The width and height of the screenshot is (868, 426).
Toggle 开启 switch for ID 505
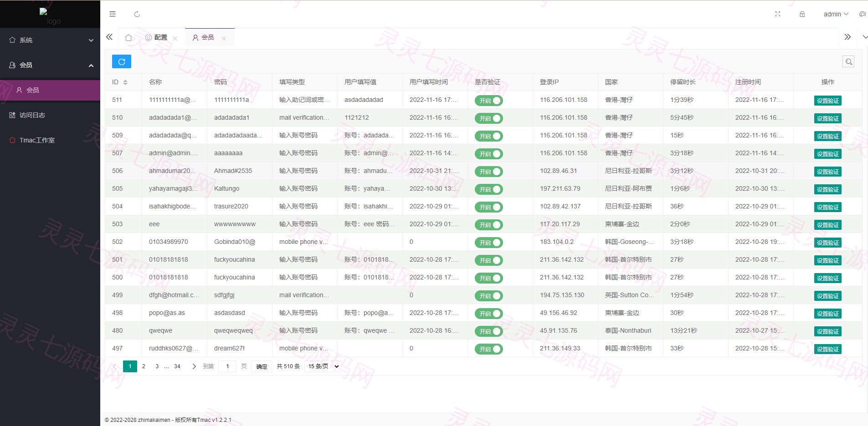pyautogui.click(x=488, y=189)
